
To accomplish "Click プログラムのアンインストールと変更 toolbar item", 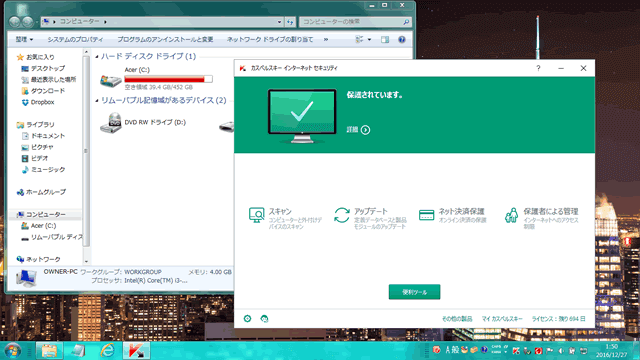I will pos(165,40).
